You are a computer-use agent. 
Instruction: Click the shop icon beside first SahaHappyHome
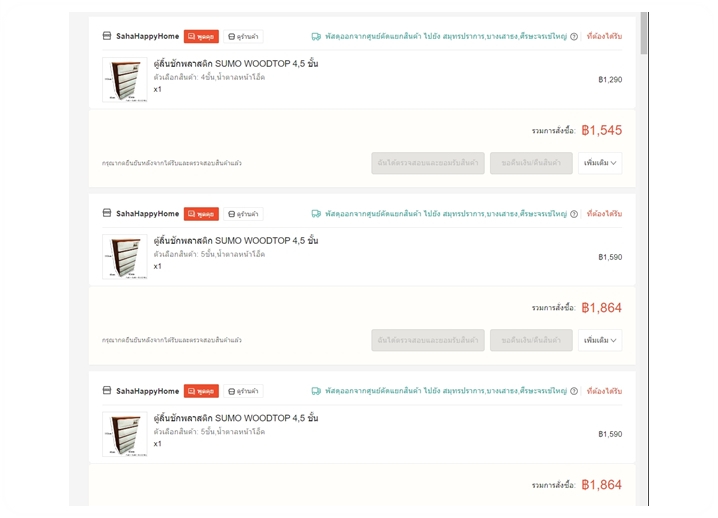click(x=107, y=36)
